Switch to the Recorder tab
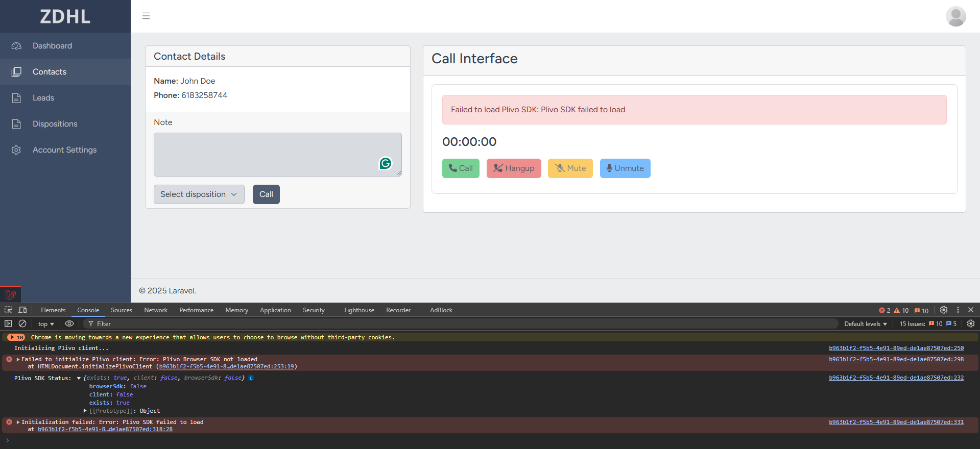The width and height of the screenshot is (980, 449). [398, 310]
